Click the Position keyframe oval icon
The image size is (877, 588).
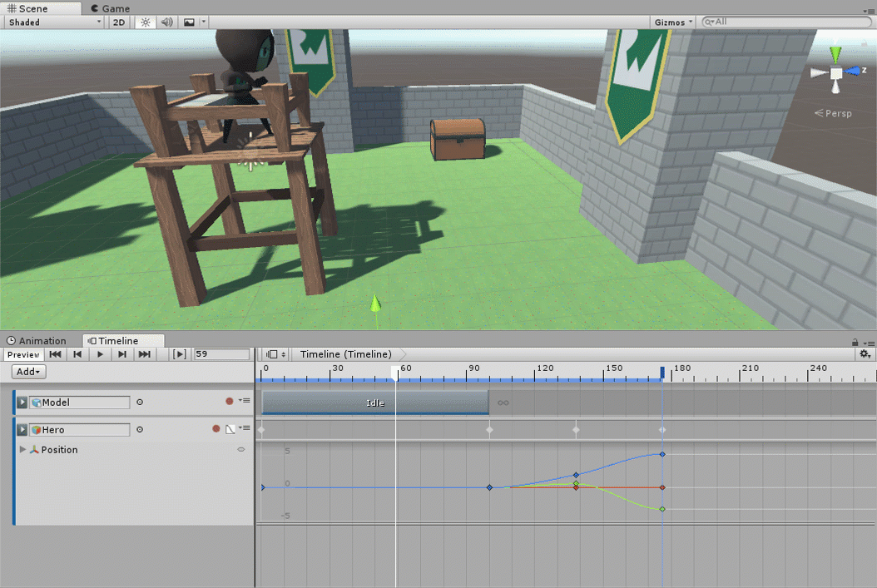coord(241,449)
